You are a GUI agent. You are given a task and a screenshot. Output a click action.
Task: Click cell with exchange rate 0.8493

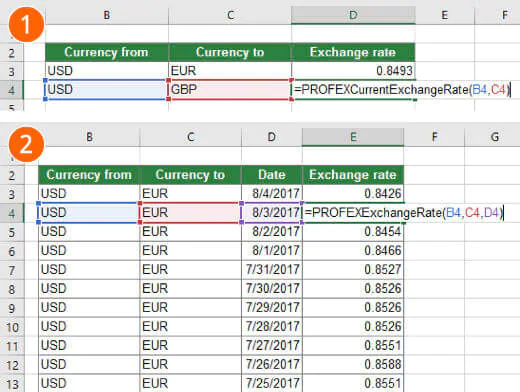tap(353, 71)
